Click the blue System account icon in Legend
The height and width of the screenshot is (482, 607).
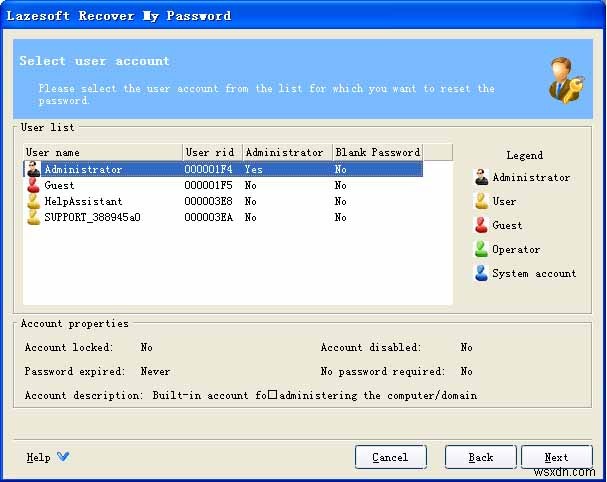point(481,273)
